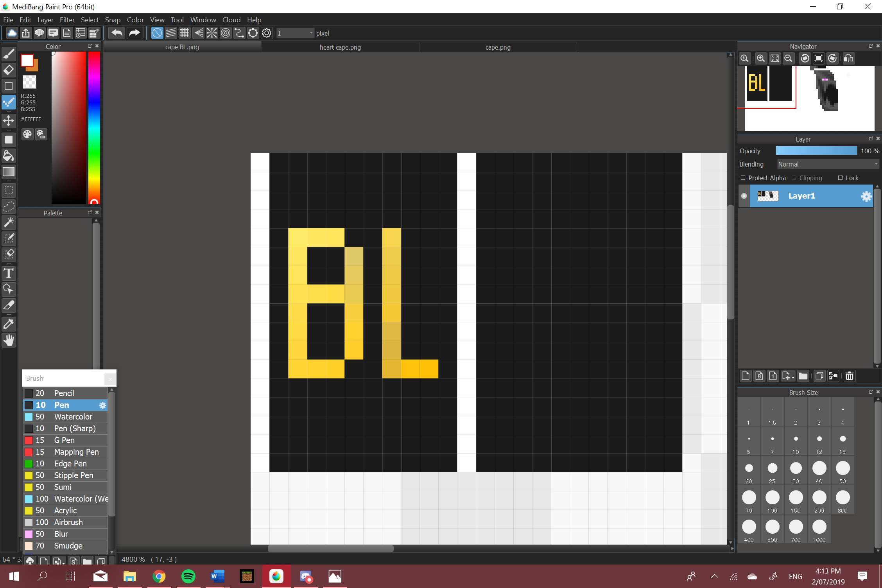The width and height of the screenshot is (882, 588).
Task: Enable the radial snap
Action: (x=212, y=33)
